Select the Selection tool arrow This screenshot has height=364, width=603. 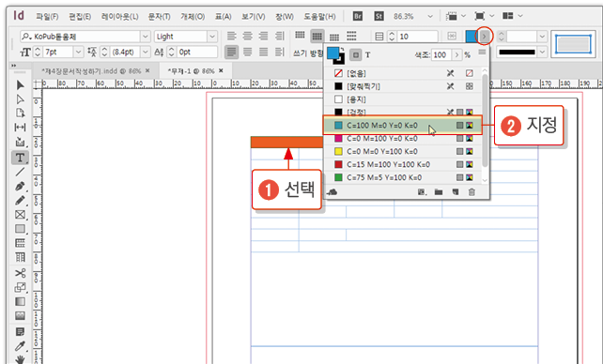20,84
